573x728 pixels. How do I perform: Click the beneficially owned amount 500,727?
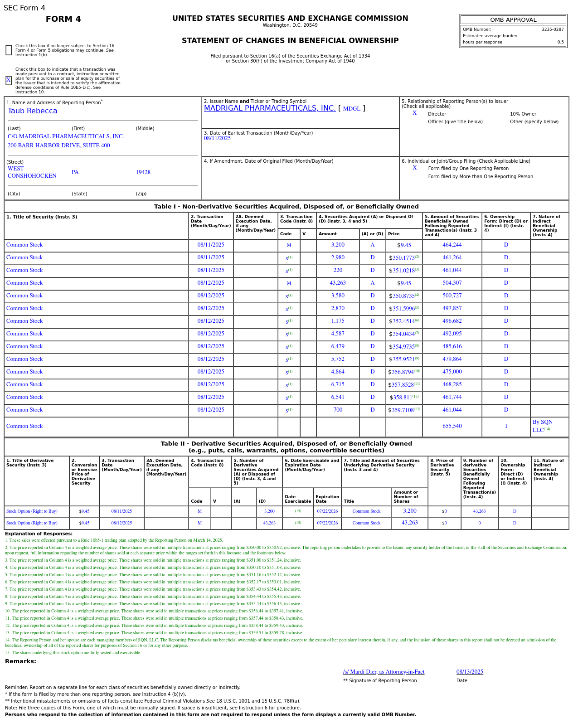click(x=452, y=296)
